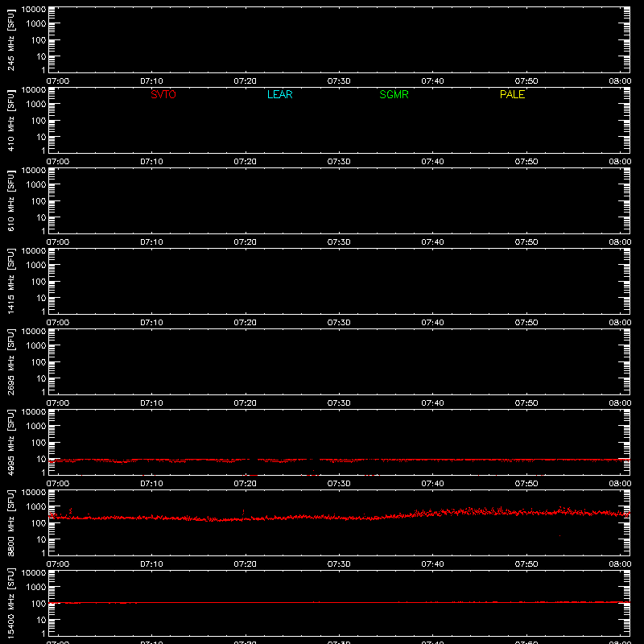
Task: Select the 410 MHz [SFU] axis title
Action: pos(10,120)
